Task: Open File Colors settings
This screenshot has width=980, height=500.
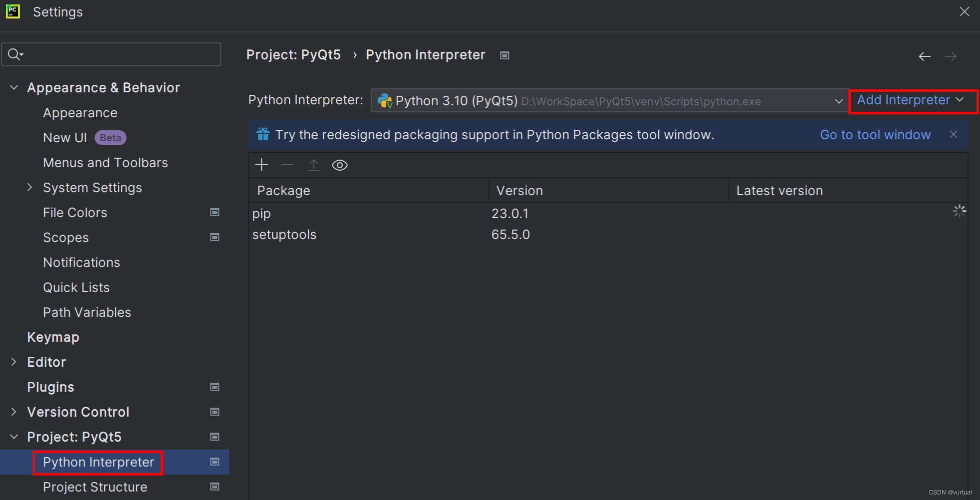Action: pyautogui.click(x=75, y=213)
